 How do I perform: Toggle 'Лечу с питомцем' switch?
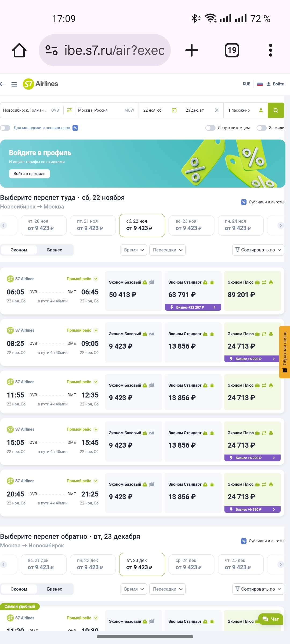[210, 128]
